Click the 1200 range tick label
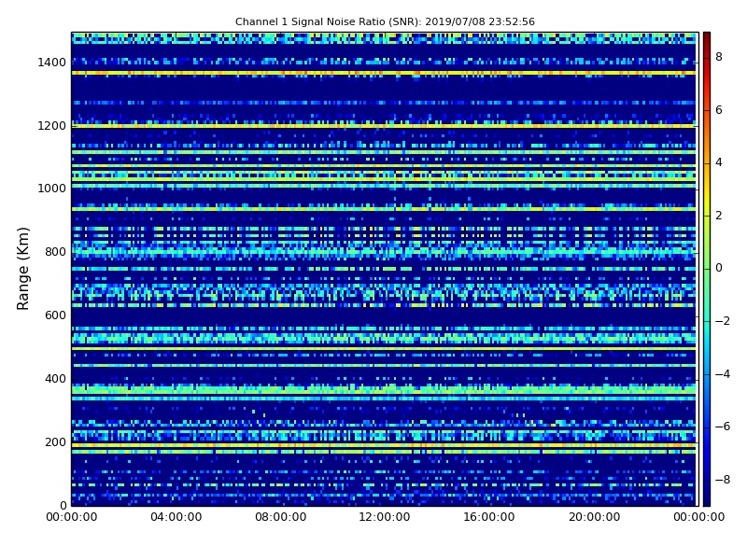The width and height of the screenshot is (747, 560). [51, 126]
